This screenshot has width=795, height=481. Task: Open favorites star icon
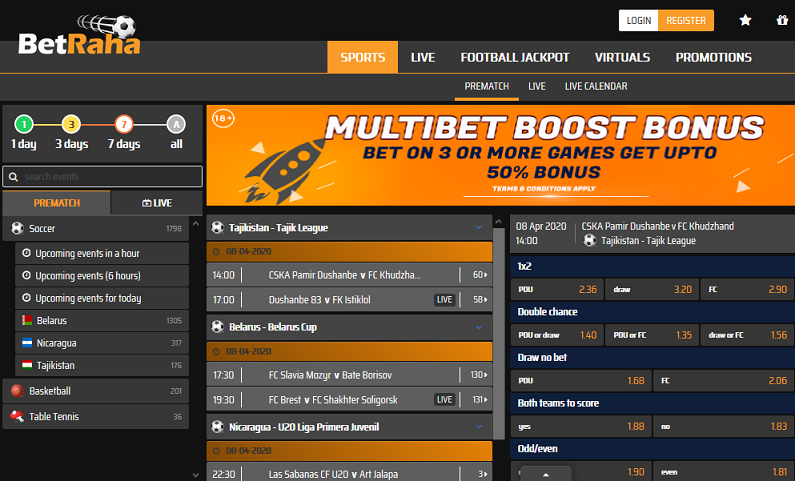point(745,20)
